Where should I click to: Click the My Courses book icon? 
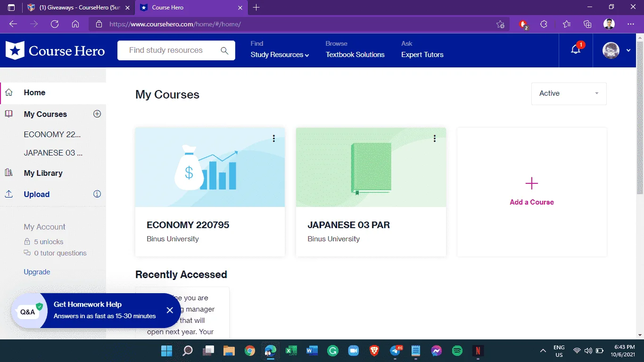click(8, 114)
